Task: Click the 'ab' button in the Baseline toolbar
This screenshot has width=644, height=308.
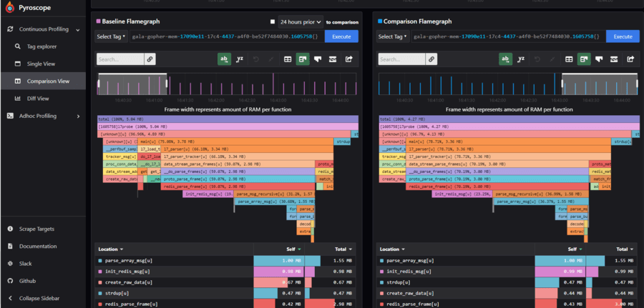Action: (224, 59)
